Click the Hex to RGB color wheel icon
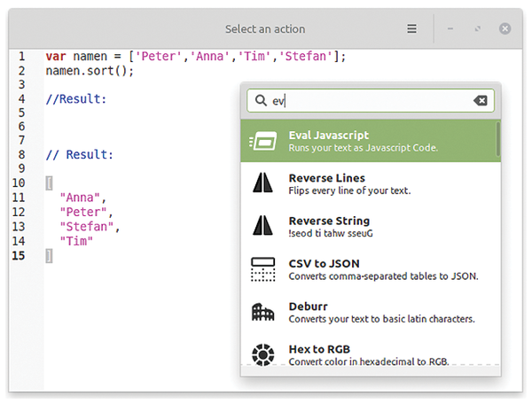Viewport: 532px width, 404px height. point(263,355)
